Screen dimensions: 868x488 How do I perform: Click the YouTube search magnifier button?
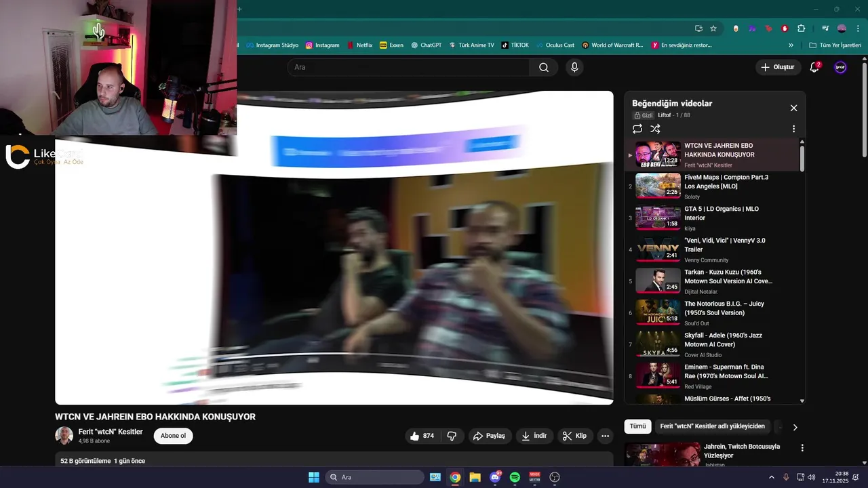coord(544,67)
